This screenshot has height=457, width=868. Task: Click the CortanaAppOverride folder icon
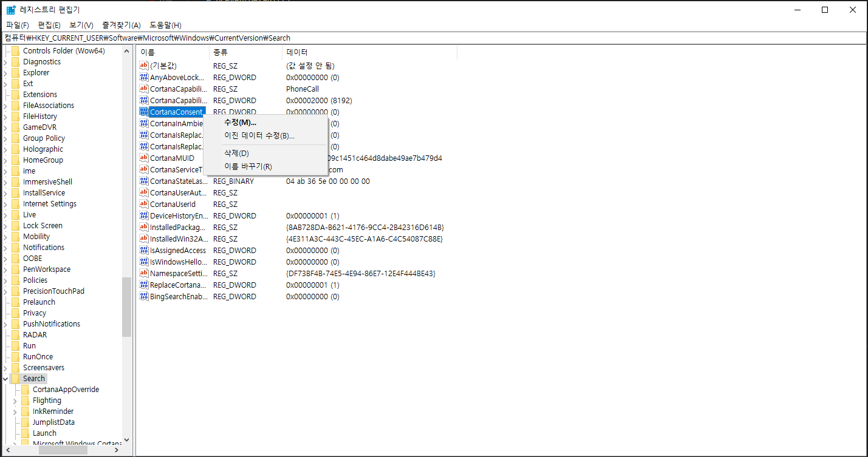pyautogui.click(x=26, y=390)
